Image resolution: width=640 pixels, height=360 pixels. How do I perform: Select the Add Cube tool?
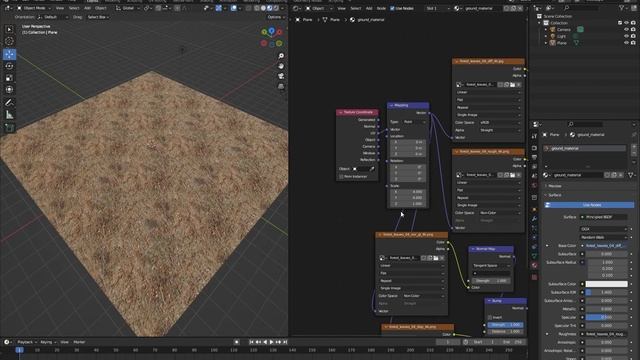(9, 128)
